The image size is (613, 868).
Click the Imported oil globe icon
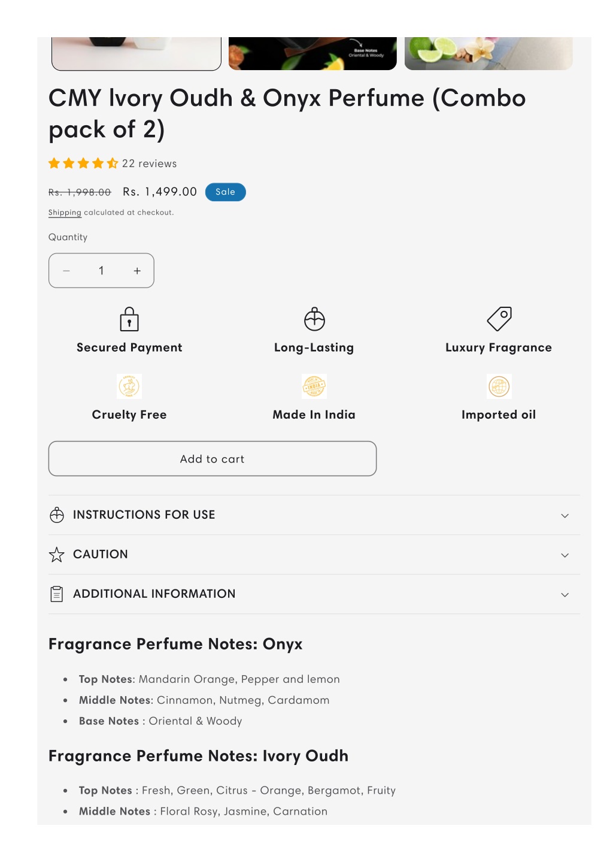coord(499,386)
